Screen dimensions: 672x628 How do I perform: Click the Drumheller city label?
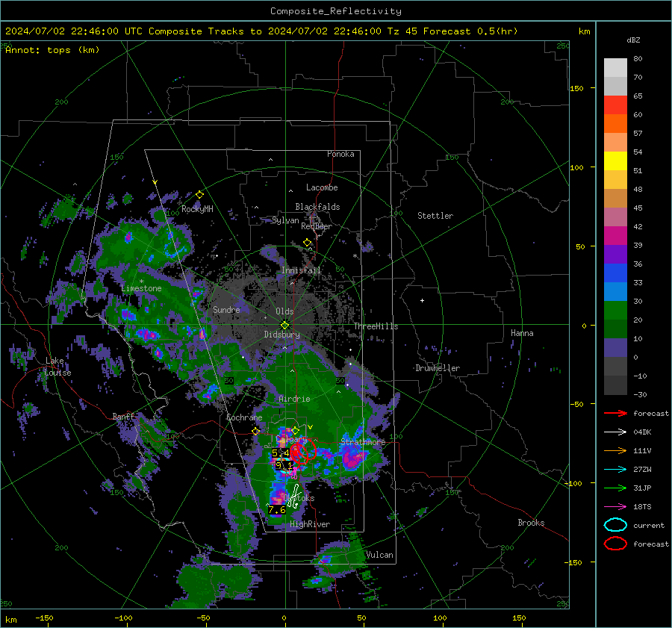pyautogui.click(x=438, y=368)
